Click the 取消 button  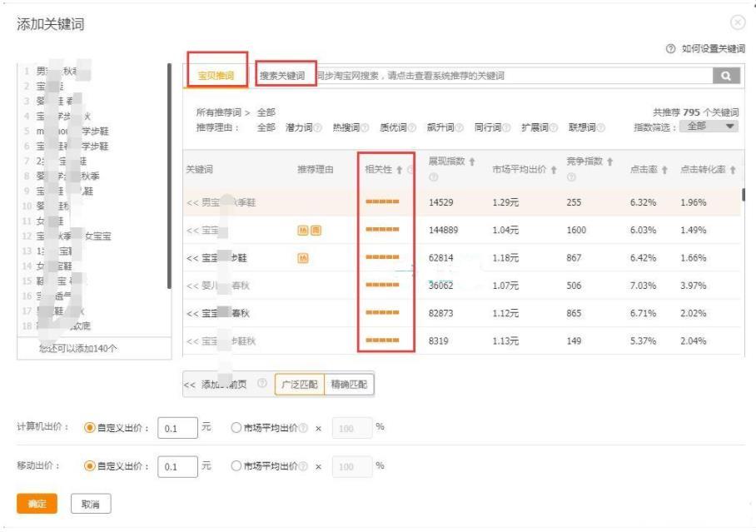pos(90,504)
